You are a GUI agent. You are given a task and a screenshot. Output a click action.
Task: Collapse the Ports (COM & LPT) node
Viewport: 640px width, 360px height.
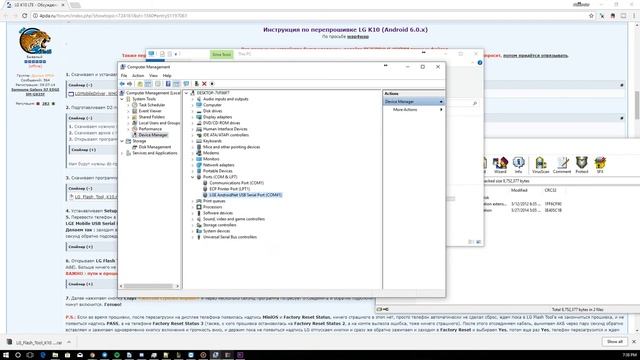point(193,177)
